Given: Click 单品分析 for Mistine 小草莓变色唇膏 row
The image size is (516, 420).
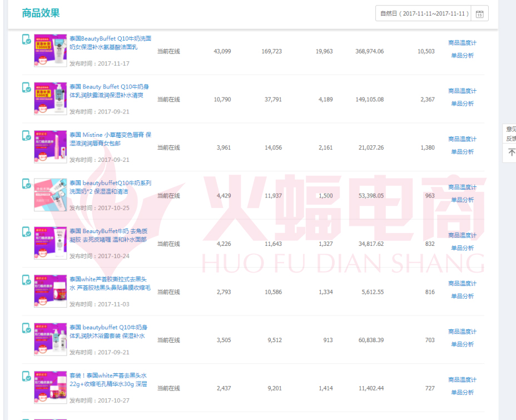Looking at the screenshot, I should click(x=462, y=151).
